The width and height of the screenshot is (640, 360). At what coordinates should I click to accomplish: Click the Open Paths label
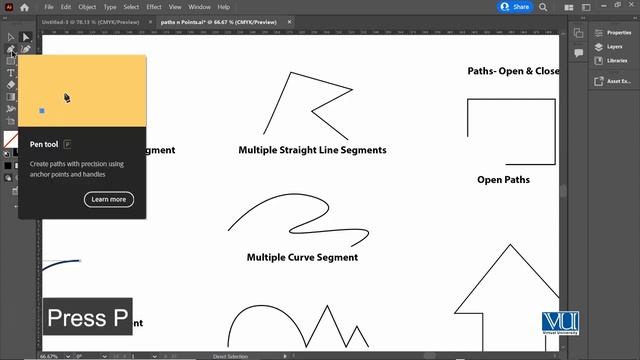(503, 180)
